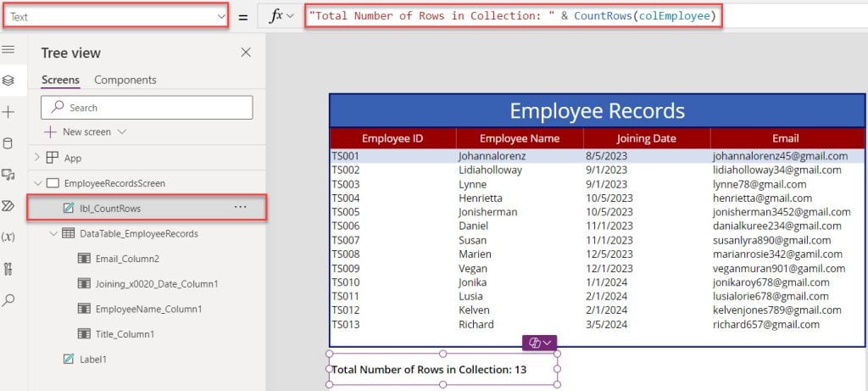Collapse the DataTable_EmployeeRecords node
This screenshot has width=868, height=391.
(x=53, y=234)
